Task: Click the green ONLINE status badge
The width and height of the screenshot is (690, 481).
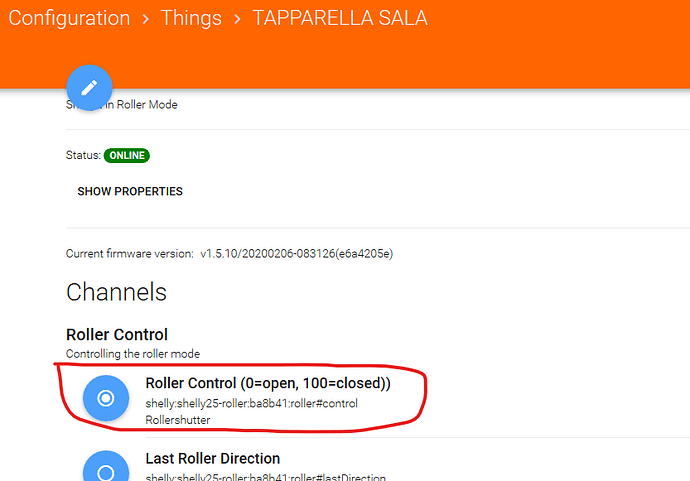Action: (x=126, y=156)
